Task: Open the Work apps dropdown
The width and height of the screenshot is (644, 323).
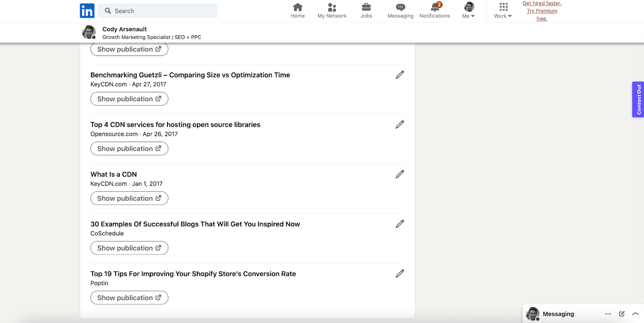Action: pos(503,11)
